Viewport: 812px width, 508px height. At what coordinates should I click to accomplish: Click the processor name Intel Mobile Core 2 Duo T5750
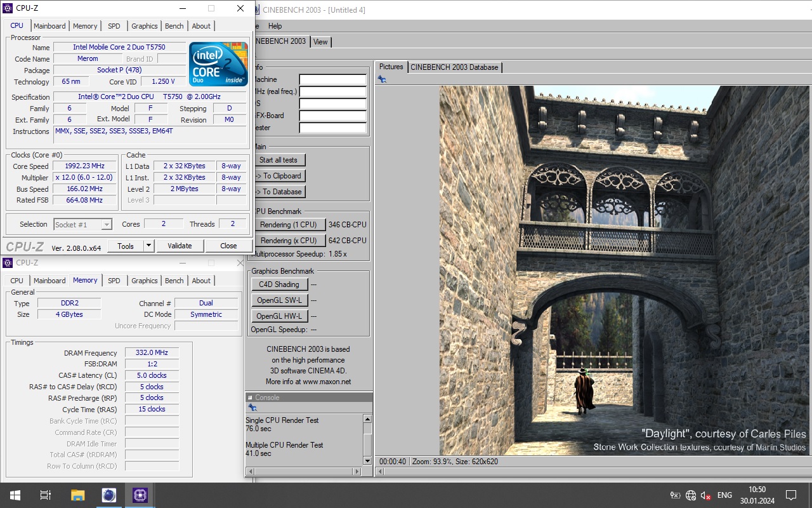[x=119, y=48]
